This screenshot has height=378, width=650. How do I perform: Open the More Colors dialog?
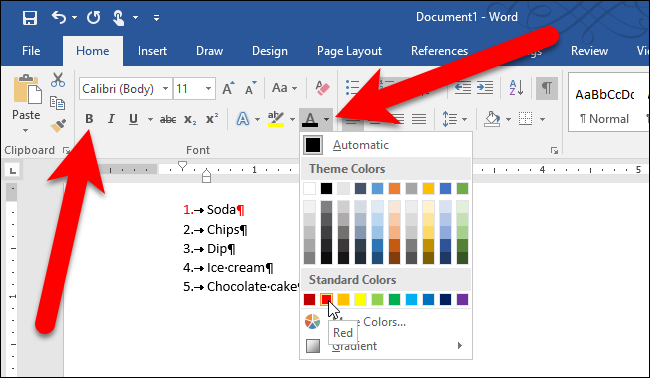pos(386,322)
